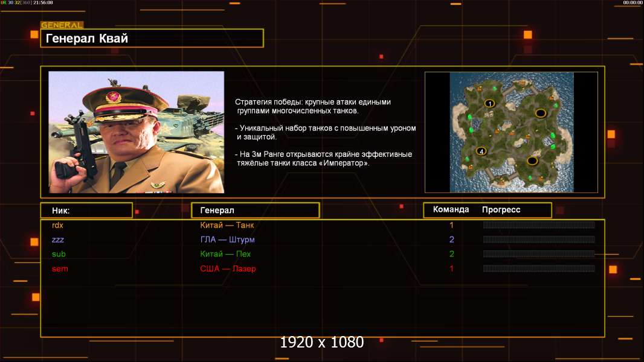Click team number for player sem
Image resolution: width=644 pixels, height=362 pixels.
point(451,268)
